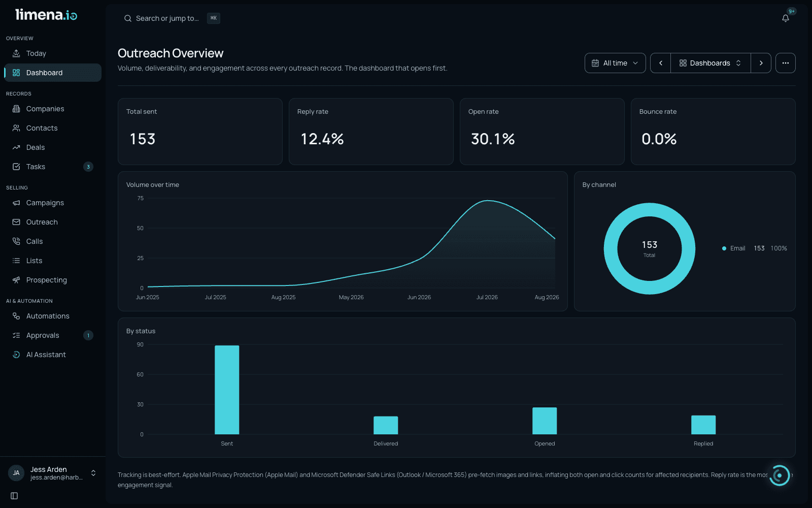Click the Approvals badge showing 1
The image size is (812, 508).
coord(88,335)
